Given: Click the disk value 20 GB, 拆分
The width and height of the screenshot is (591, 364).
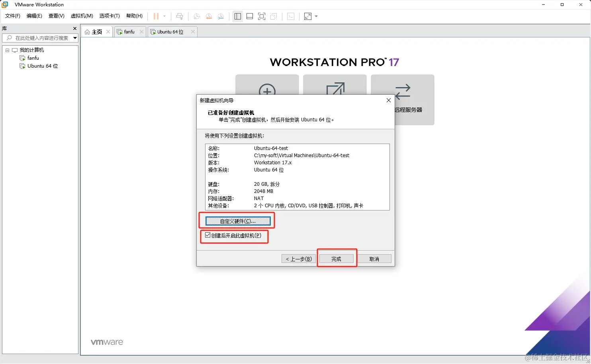Looking at the screenshot, I should pos(267,184).
